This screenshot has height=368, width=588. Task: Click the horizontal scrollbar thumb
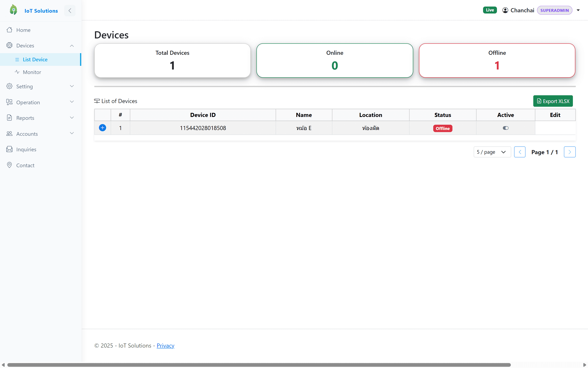(259, 365)
